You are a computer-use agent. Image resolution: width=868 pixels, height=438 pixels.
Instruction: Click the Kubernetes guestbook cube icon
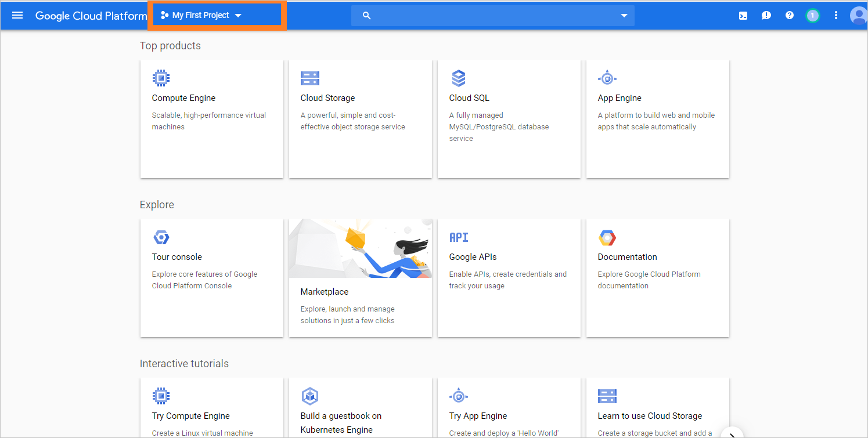[310, 396]
